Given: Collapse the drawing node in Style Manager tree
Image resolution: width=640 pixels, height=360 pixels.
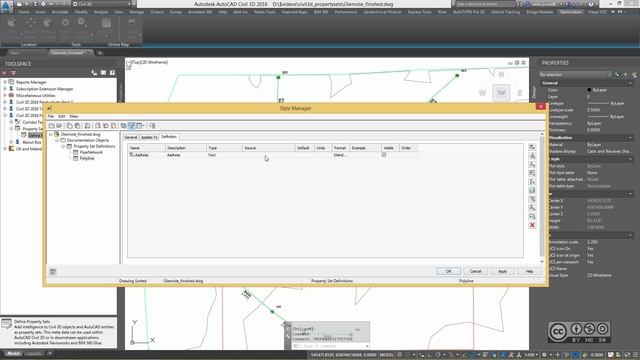Looking at the screenshot, I should pos(51,134).
